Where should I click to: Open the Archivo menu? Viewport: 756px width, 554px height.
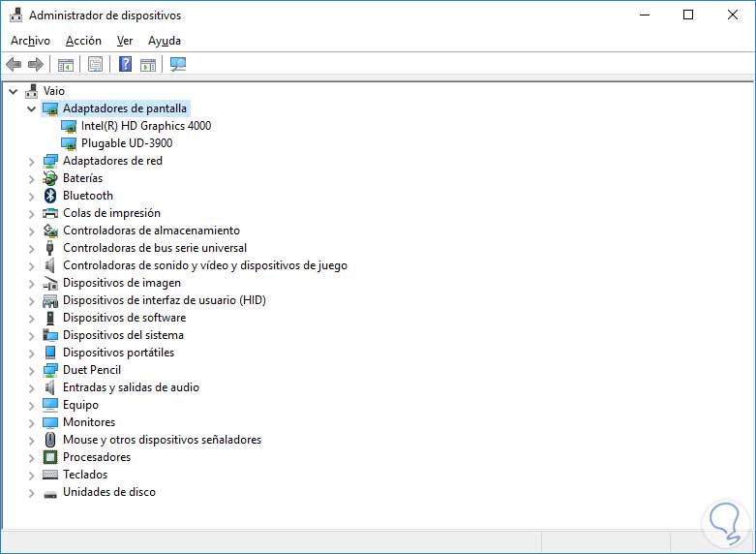(30, 41)
